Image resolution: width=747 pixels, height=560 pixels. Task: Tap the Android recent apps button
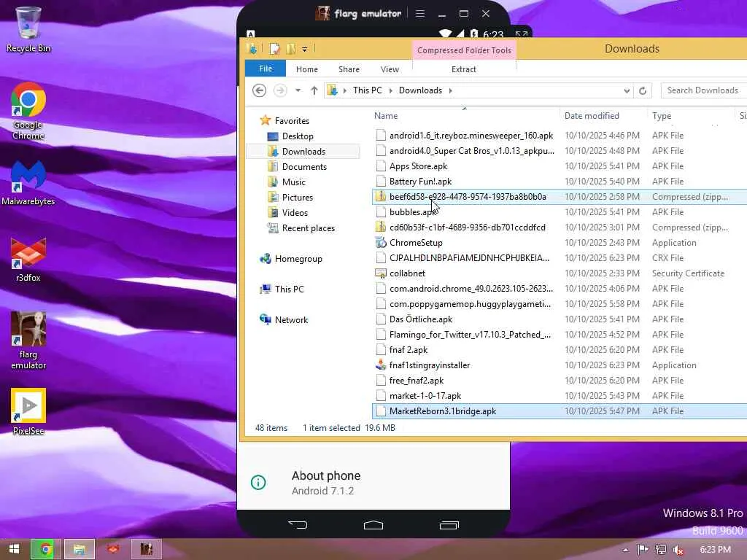click(449, 525)
